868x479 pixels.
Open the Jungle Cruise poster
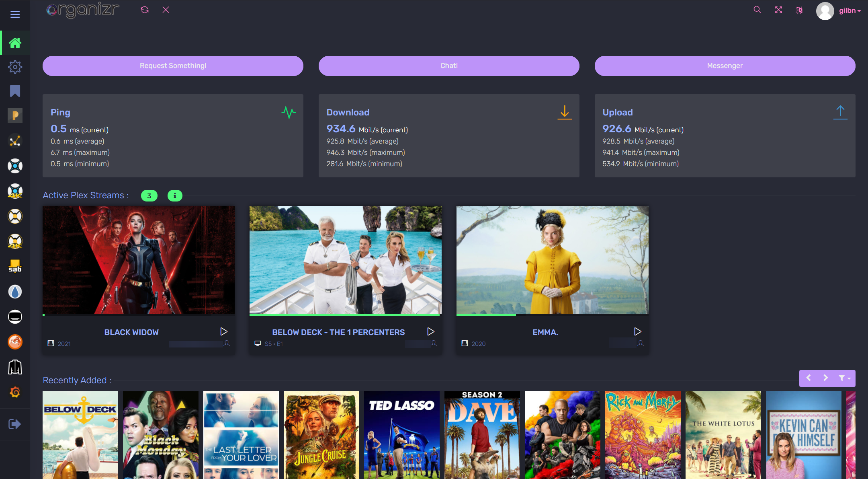click(321, 435)
